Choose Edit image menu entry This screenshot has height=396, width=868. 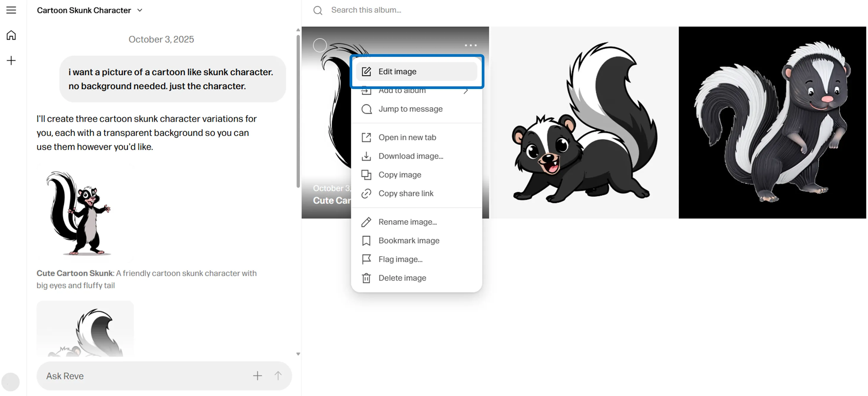click(397, 72)
